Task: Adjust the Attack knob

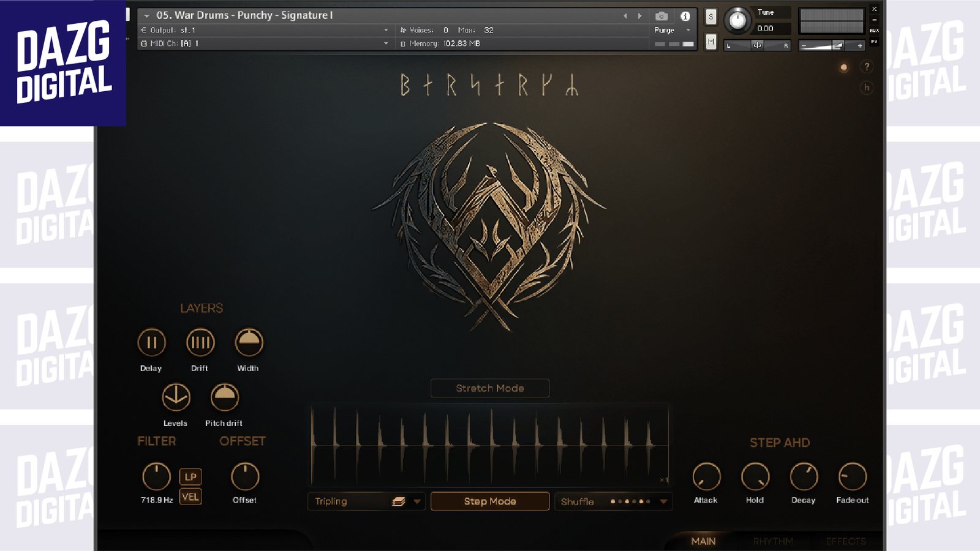Action: tap(706, 477)
